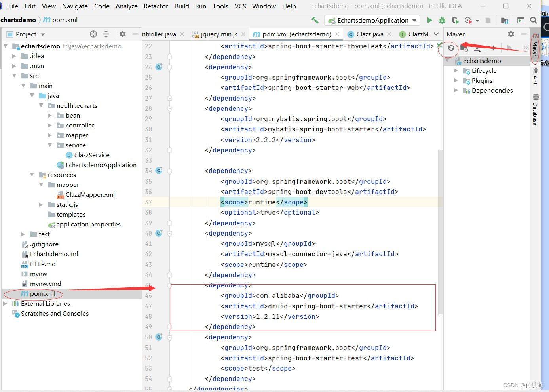Expand the Dependencies node in Maven
Image resolution: width=549 pixels, height=392 pixels.
point(456,90)
